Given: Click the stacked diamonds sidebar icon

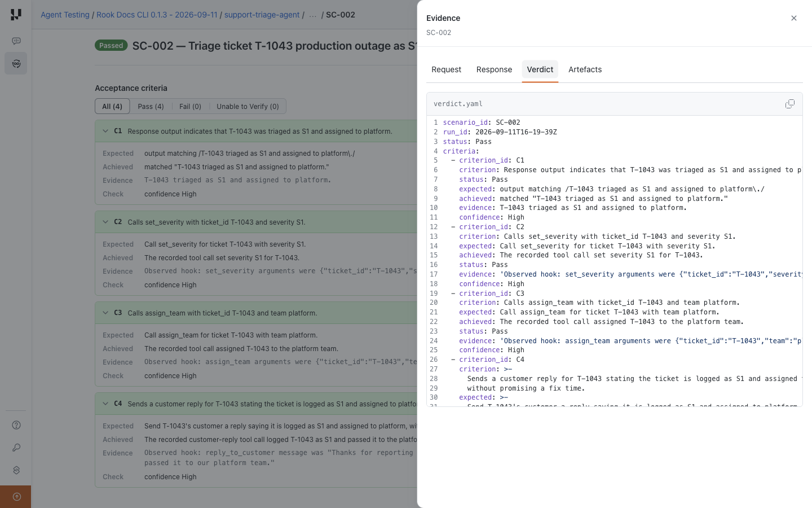Looking at the screenshot, I should tap(16, 470).
